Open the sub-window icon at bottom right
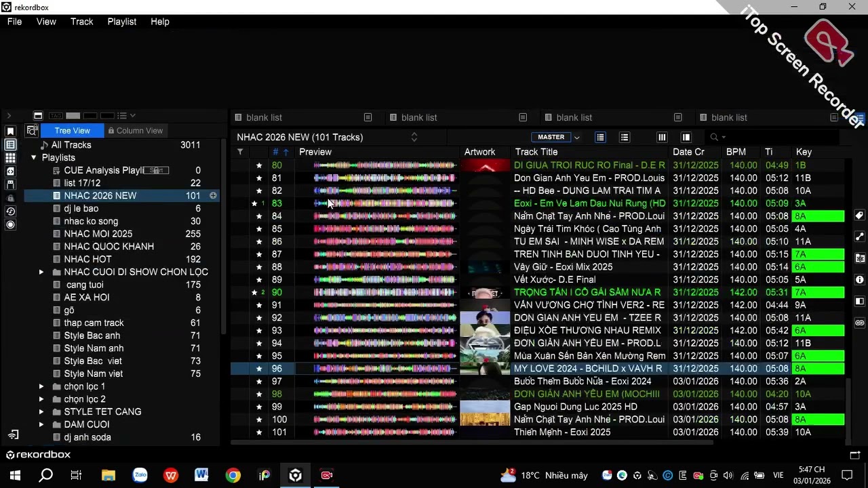Viewport: 868px width, 488px height. coord(854,455)
